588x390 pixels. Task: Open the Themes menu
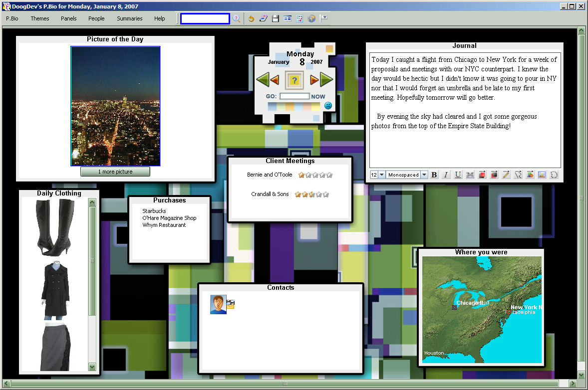[x=40, y=18]
